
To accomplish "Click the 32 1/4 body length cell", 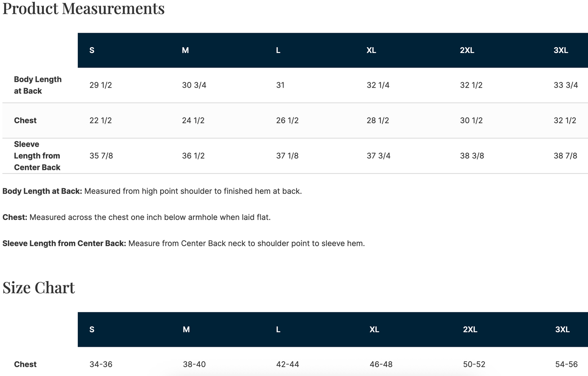I will pyautogui.click(x=378, y=85).
